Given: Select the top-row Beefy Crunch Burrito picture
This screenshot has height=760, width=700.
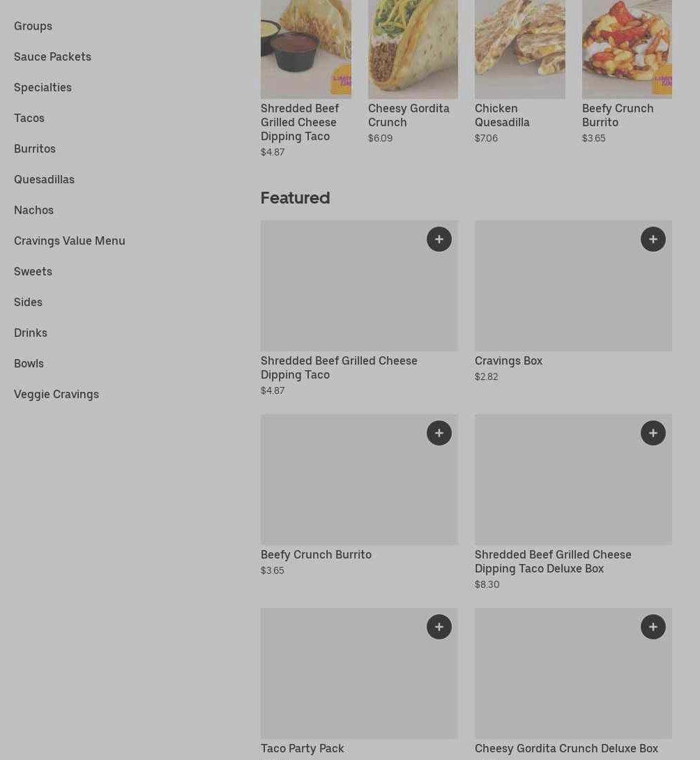Looking at the screenshot, I should pos(626,49).
